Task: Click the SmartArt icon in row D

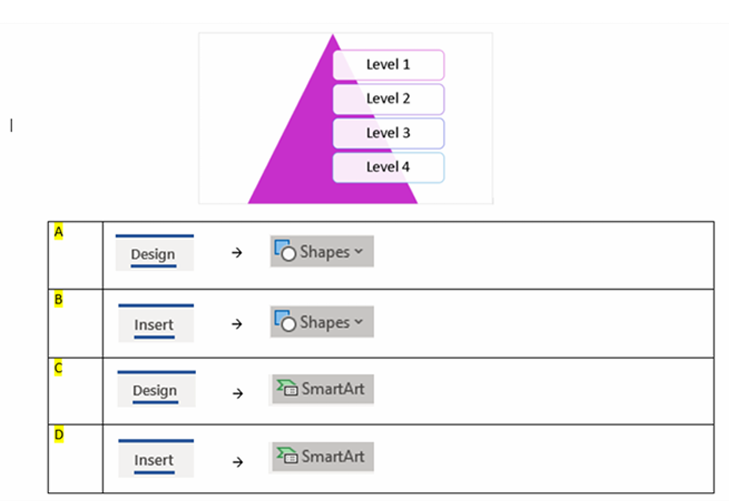Action: point(287,457)
